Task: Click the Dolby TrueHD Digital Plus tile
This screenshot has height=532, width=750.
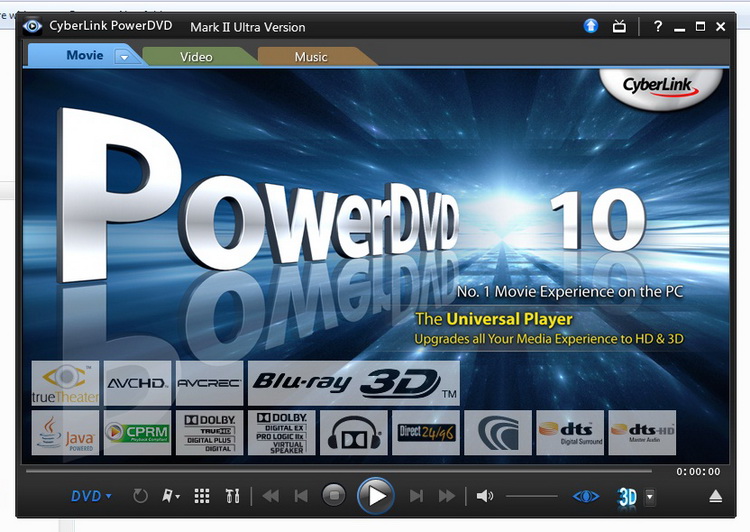Action: (210, 432)
